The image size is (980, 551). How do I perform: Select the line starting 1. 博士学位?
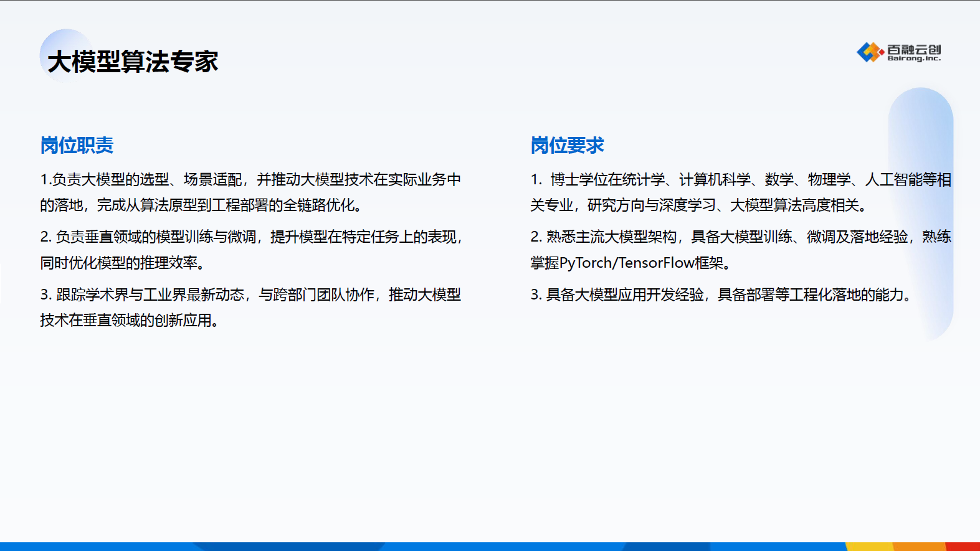click(740, 180)
